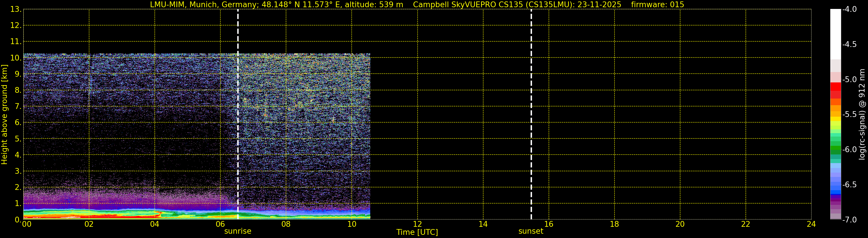This screenshot has height=238, width=868.
Task: Click the "24" time axis tick label
Action: click(x=811, y=224)
